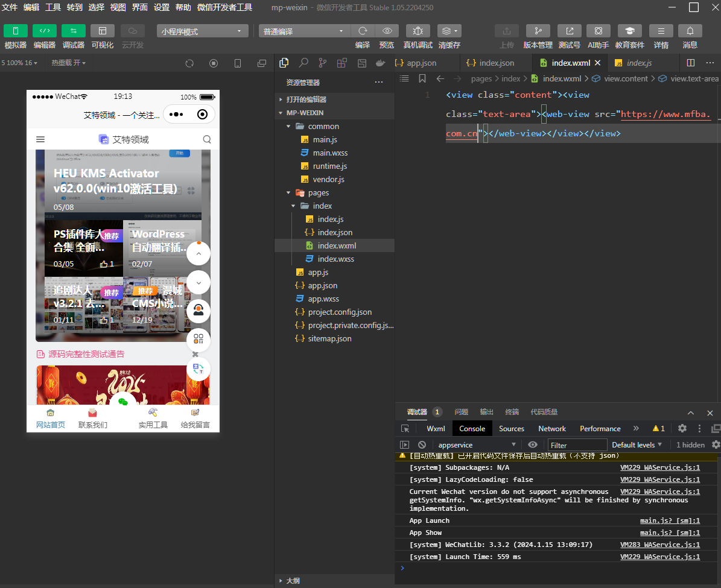Open the message bell icon
This screenshot has height=588, width=721.
coord(690,31)
